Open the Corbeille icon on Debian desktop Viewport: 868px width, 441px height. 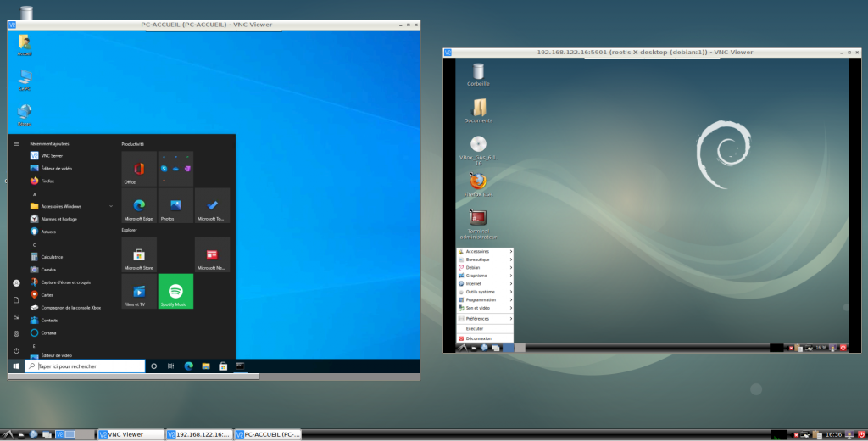pos(478,73)
